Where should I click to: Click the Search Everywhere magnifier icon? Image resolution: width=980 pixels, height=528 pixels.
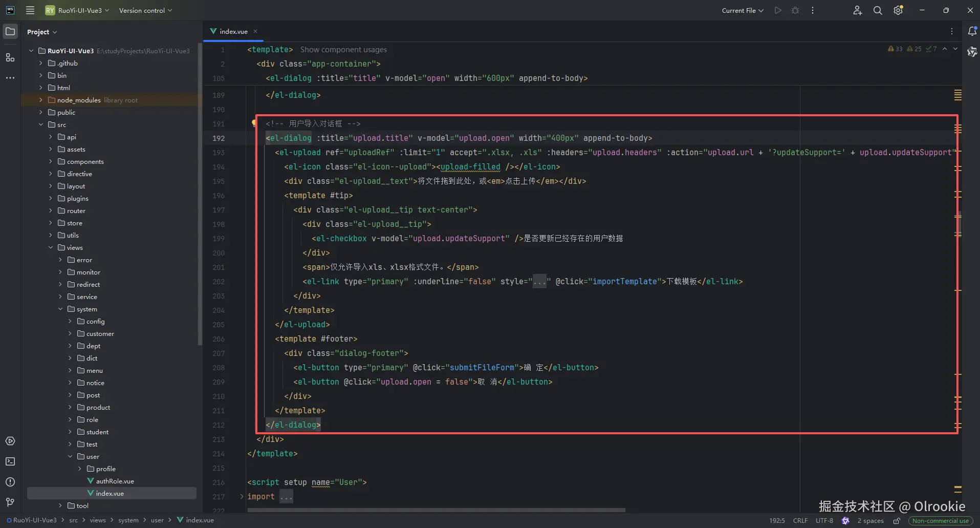click(878, 10)
